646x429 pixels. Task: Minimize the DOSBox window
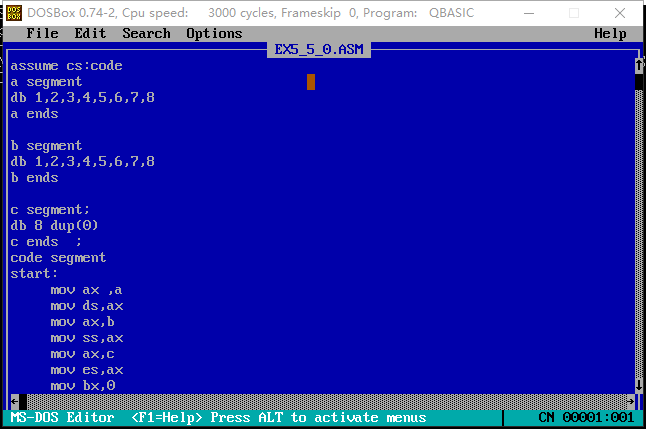coord(529,13)
